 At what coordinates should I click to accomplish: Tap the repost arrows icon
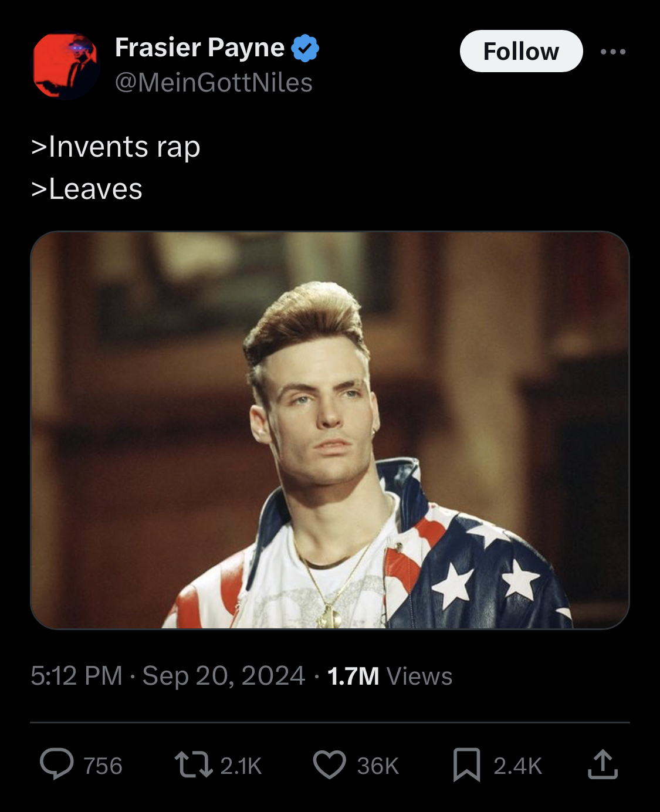(194, 765)
